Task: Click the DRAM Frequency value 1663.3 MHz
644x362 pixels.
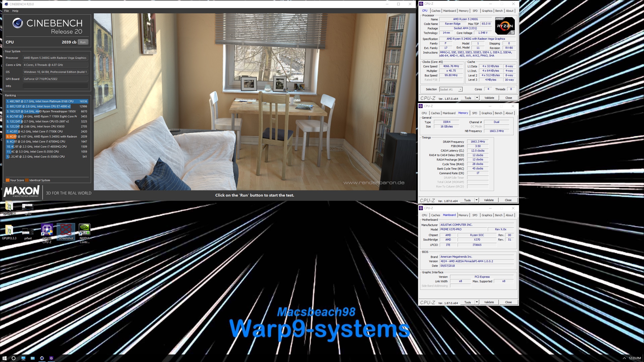Action: point(478,142)
